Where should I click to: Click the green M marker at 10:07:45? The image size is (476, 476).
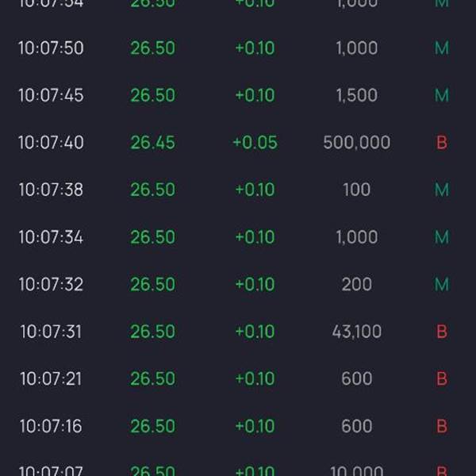[442, 95]
